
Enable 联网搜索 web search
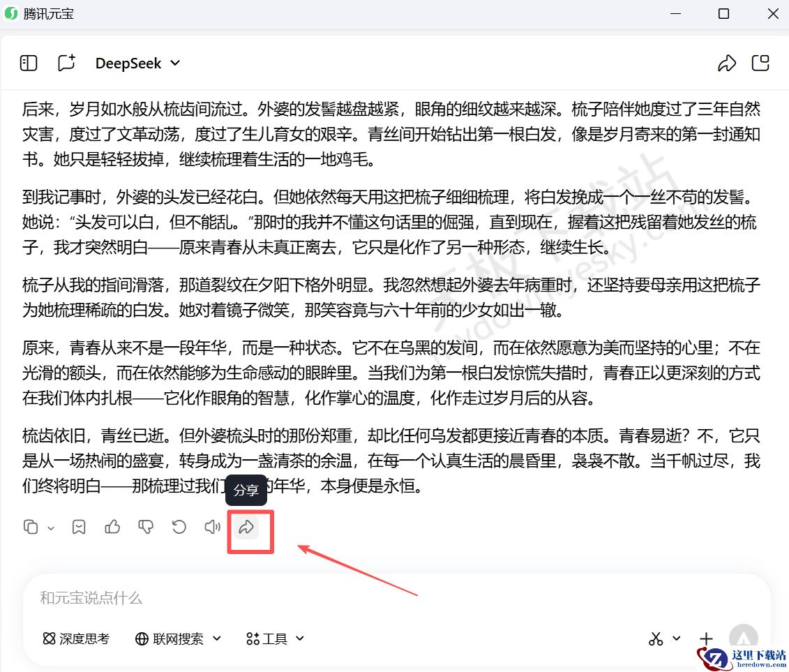click(x=170, y=638)
